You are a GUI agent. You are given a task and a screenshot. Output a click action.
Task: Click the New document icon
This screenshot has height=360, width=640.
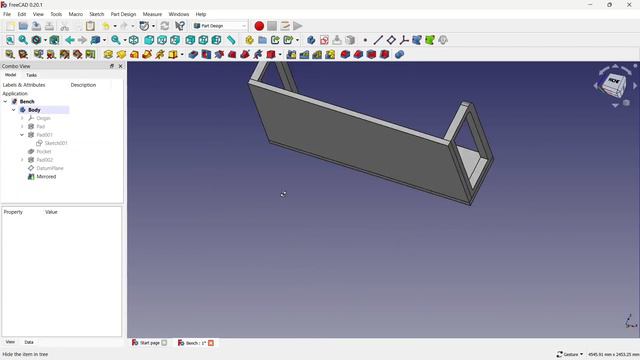(10, 26)
